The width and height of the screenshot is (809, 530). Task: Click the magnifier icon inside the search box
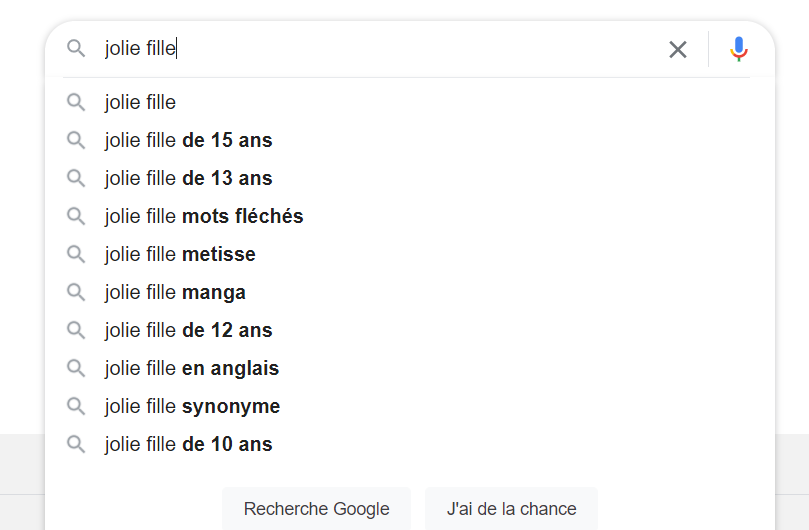76,49
